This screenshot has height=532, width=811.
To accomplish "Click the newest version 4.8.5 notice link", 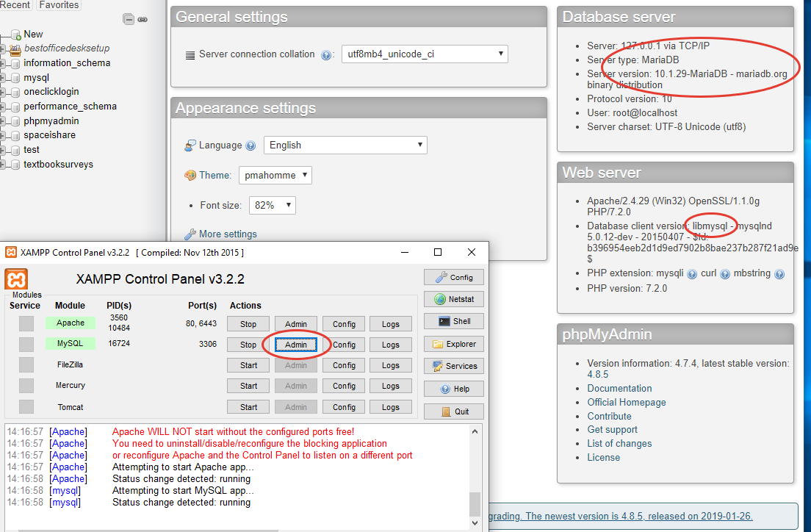I will click(x=621, y=516).
